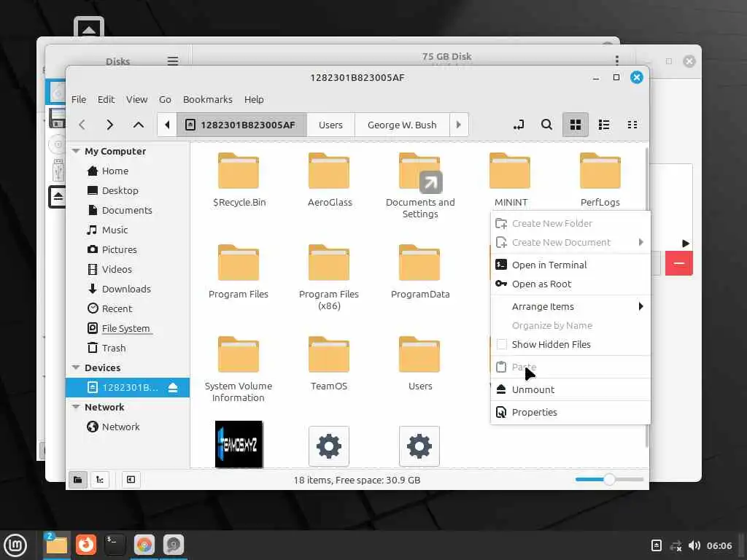Image resolution: width=747 pixels, height=560 pixels.
Task: Open the Program Files (x86) folder
Action: click(x=329, y=278)
